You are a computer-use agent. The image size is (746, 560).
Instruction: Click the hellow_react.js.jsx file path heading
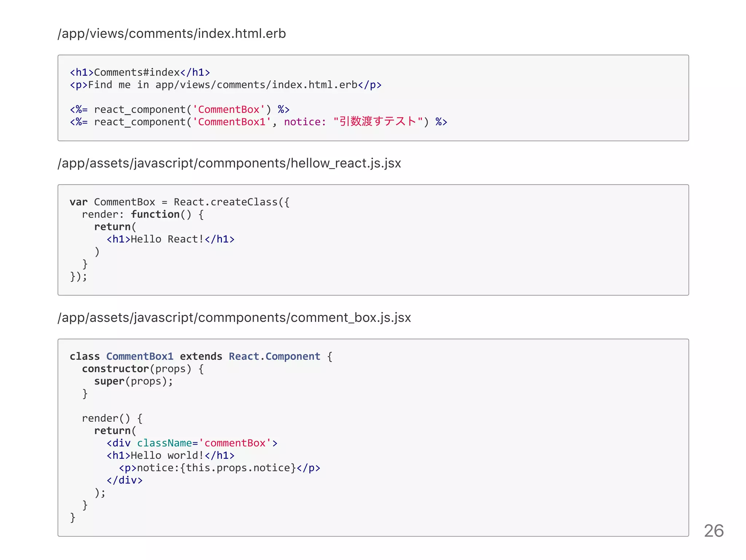click(229, 163)
